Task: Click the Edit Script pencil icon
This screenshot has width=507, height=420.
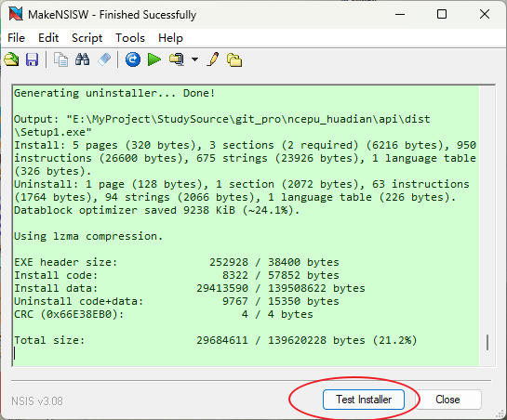Action: tap(213, 59)
